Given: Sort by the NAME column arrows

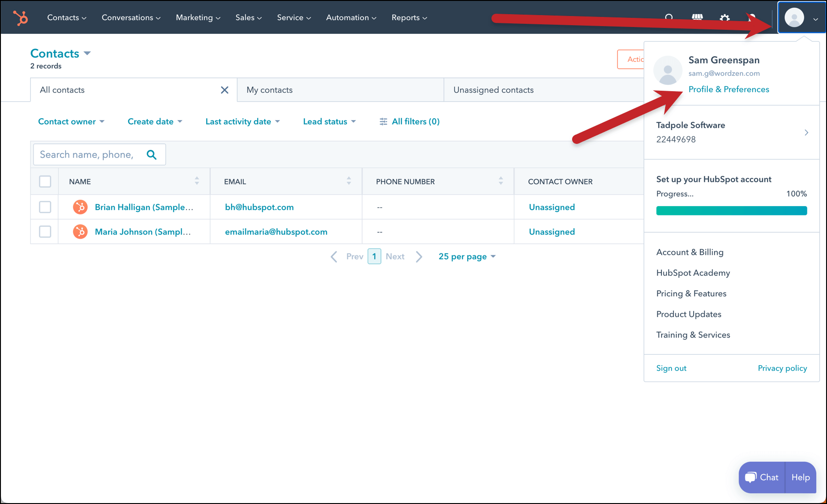Looking at the screenshot, I should pos(197,181).
